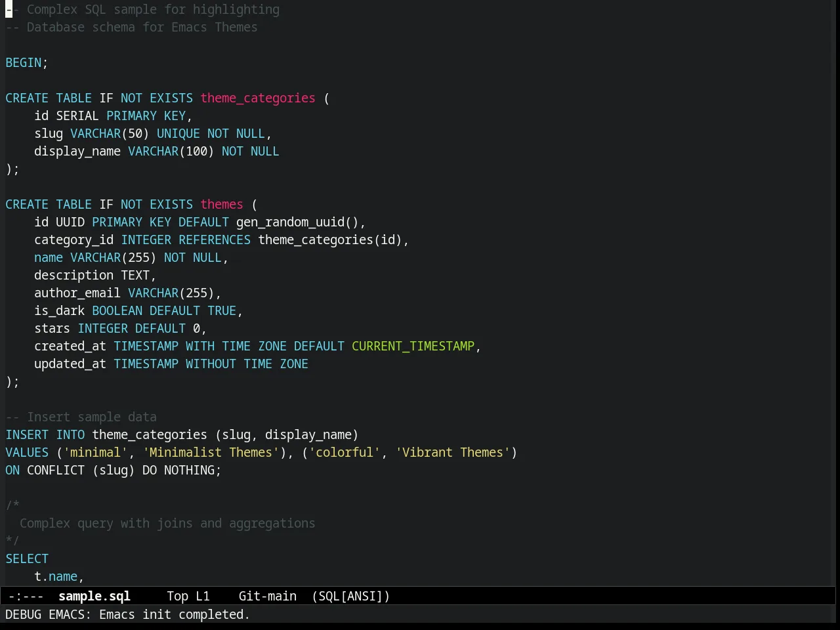Click the 'DEBUG EMACS: Emacs init completed.' message
This screenshot has height=630, width=840.
pyautogui.click(x=127, y=614)
